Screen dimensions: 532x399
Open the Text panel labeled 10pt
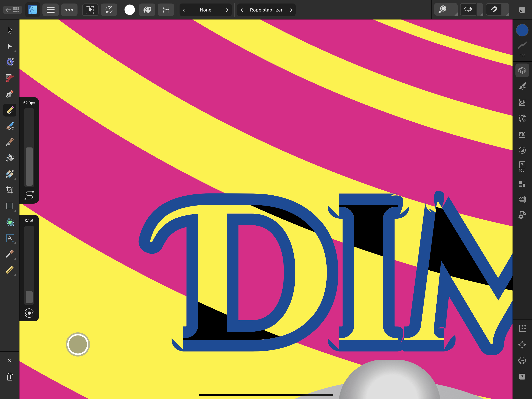point(522,167)
